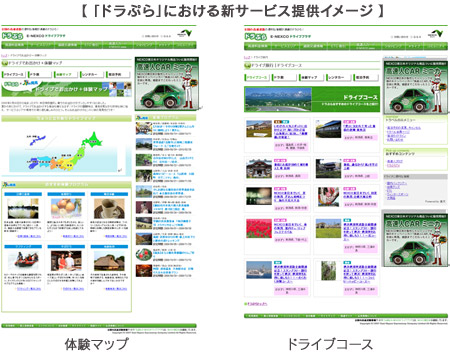Open the ドライブコース tab on the 体験マップ page
Screen dimensions: 450x360
[x=14, y=74]
